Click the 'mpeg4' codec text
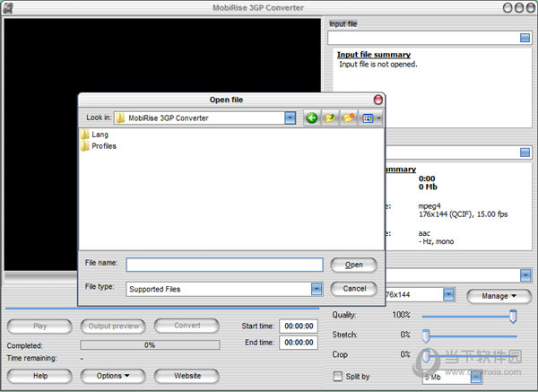This screenshot has height=392, width=538. pyautogui.click(x=430, y=206)
